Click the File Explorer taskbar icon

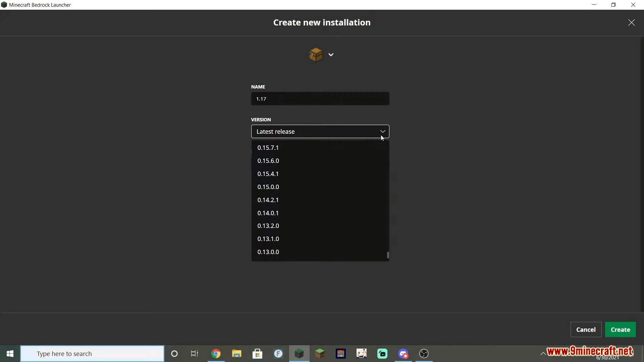coord(236,354)
